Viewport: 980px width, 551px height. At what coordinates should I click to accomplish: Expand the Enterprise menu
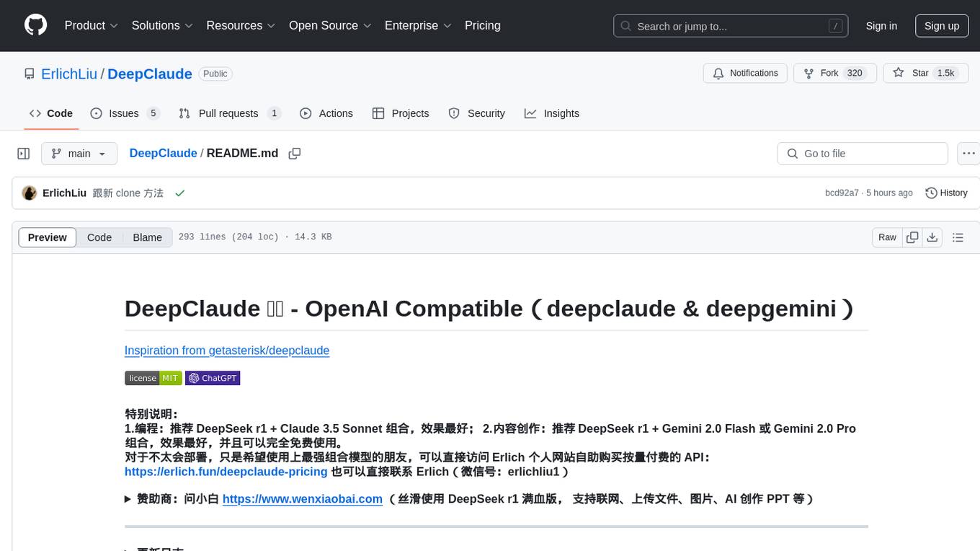(x=418, y=25)
